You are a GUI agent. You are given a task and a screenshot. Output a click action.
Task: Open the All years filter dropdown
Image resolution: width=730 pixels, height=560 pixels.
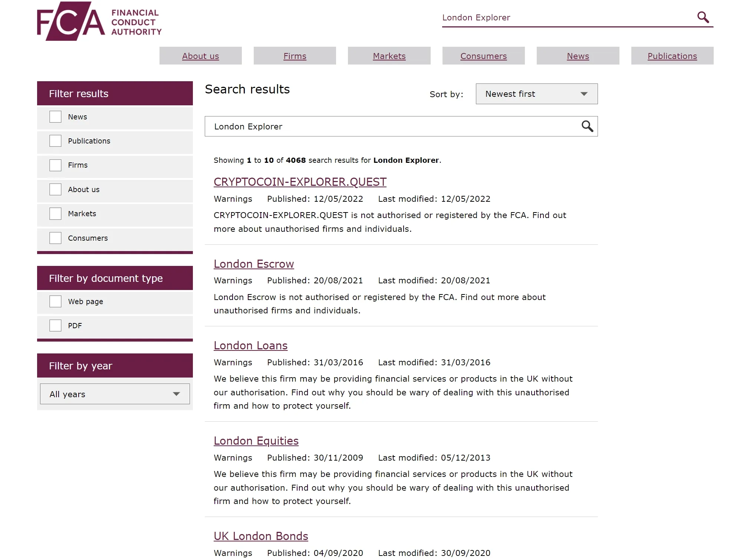[115, 394]
